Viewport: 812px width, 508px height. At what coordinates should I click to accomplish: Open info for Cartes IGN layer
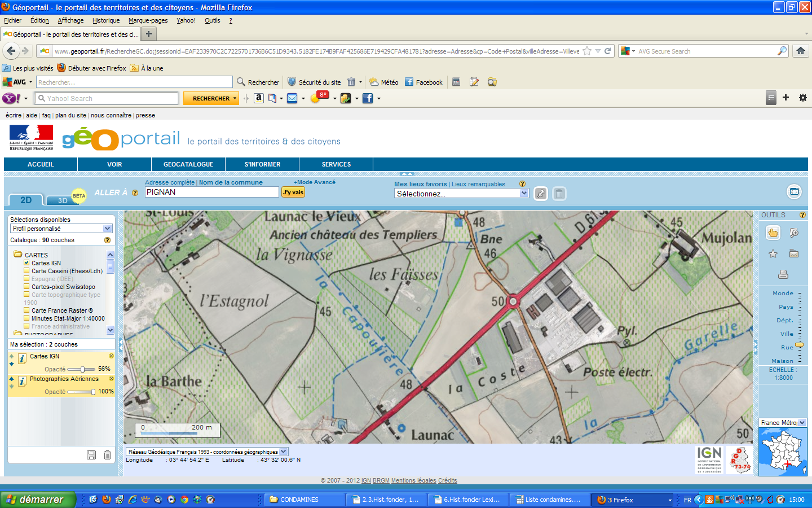22,358
